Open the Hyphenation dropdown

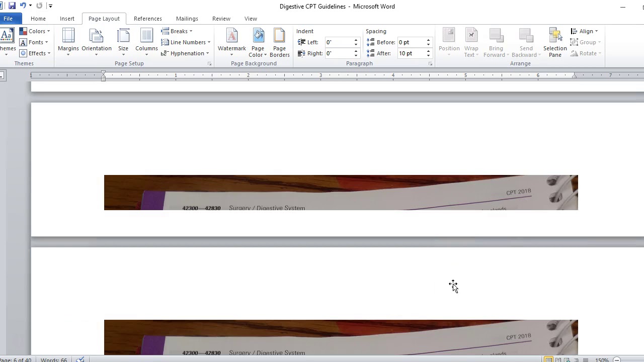pyautogui.click(x=185, y=53)
